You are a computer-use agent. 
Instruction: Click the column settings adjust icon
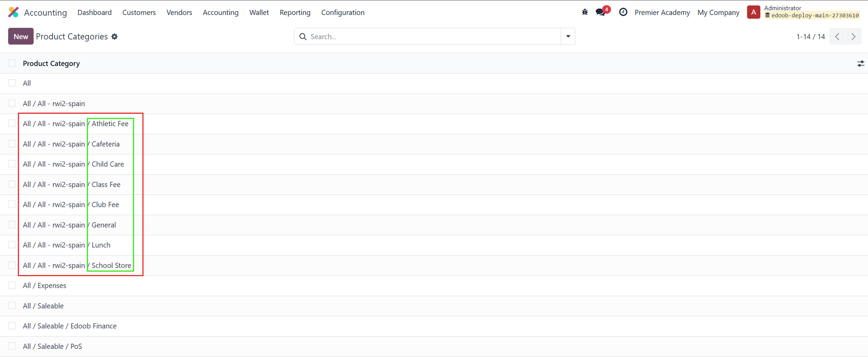tap(860, 64)
